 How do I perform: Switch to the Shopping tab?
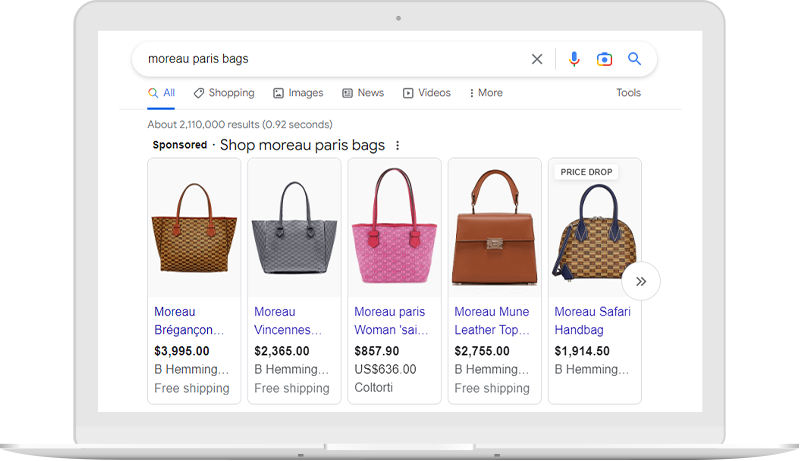(224, 93)
